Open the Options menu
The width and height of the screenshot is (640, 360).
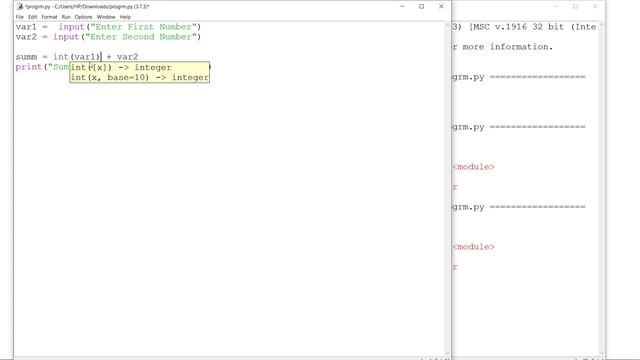tap(83, 17)
